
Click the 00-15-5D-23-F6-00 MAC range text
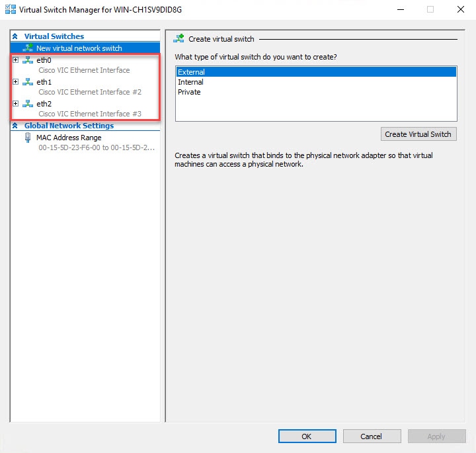coord(97,148)
